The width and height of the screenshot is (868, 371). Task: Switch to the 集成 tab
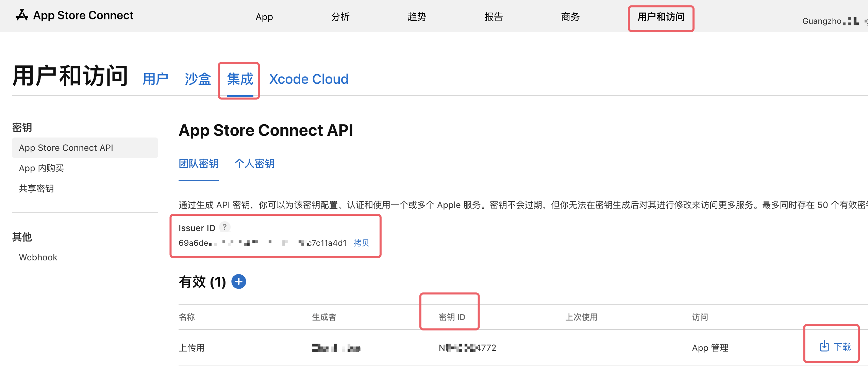pos(240,79)
